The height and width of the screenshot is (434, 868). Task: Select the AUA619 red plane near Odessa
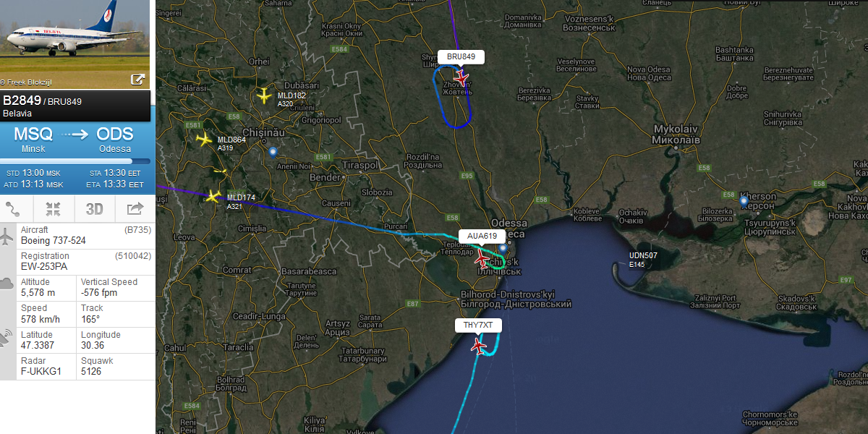481,257
